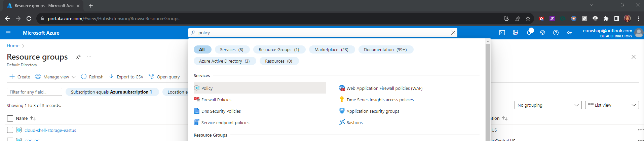The image size is (644, 141).
Task: Open the Policy service result
Action: pyautogui.click(x=207, y=88)
